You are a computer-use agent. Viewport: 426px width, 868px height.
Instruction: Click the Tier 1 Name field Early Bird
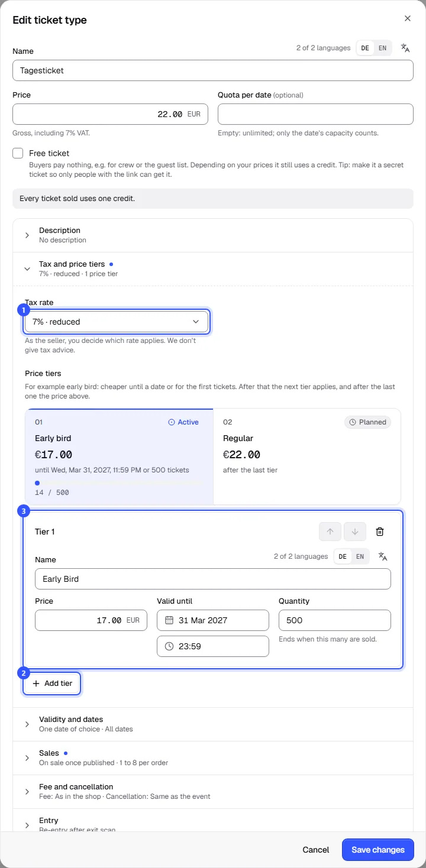[213, 579]
